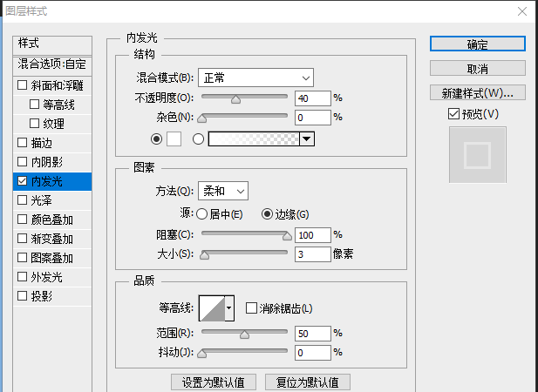Click the 大小 pixel value field

312,254
